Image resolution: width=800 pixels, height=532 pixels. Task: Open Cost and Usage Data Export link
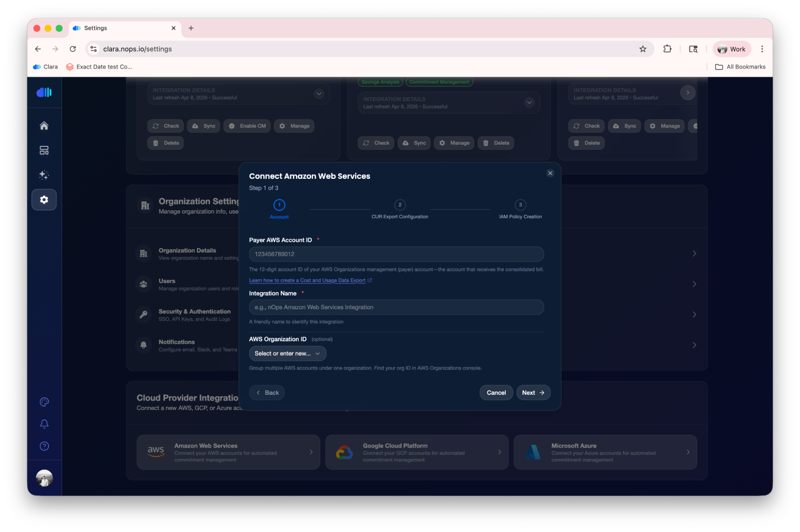(307, 280)
